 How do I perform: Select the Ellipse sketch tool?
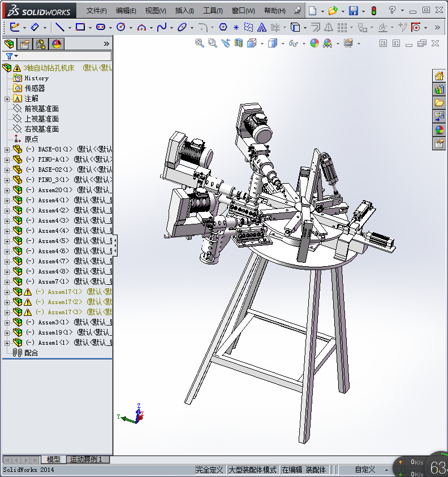click(x=182, y=27)
